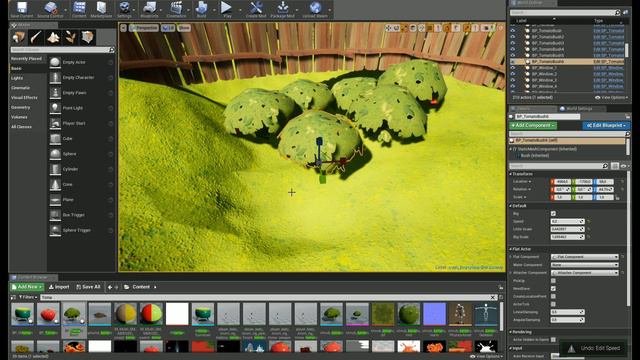Click the Empty Pawn icon
640x360 pixels.
(55, 93)
